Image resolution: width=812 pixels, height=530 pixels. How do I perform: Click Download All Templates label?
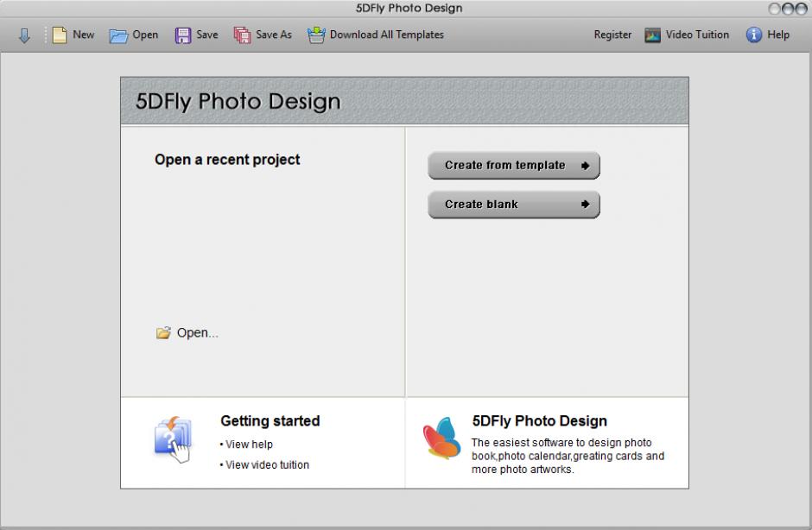point(387,35)
